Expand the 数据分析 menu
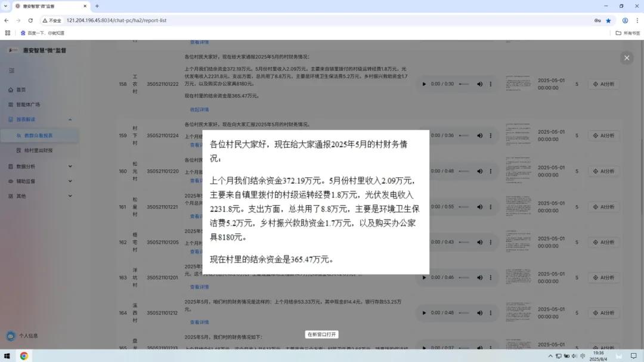The image size is (644, 362). tap(70, 166)
